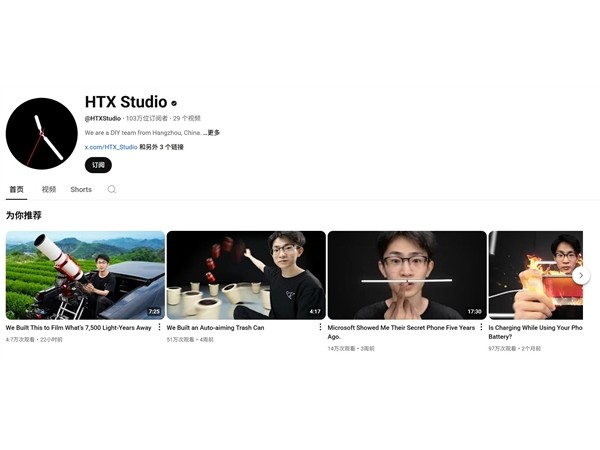This screenshot has width=600, height=450.
Task: Click 97万次观看 views text under charging video
Action: coord(502,349)
